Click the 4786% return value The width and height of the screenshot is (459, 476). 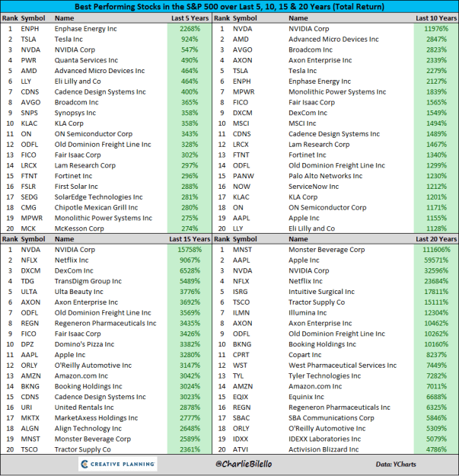click(x=436, y=449)
